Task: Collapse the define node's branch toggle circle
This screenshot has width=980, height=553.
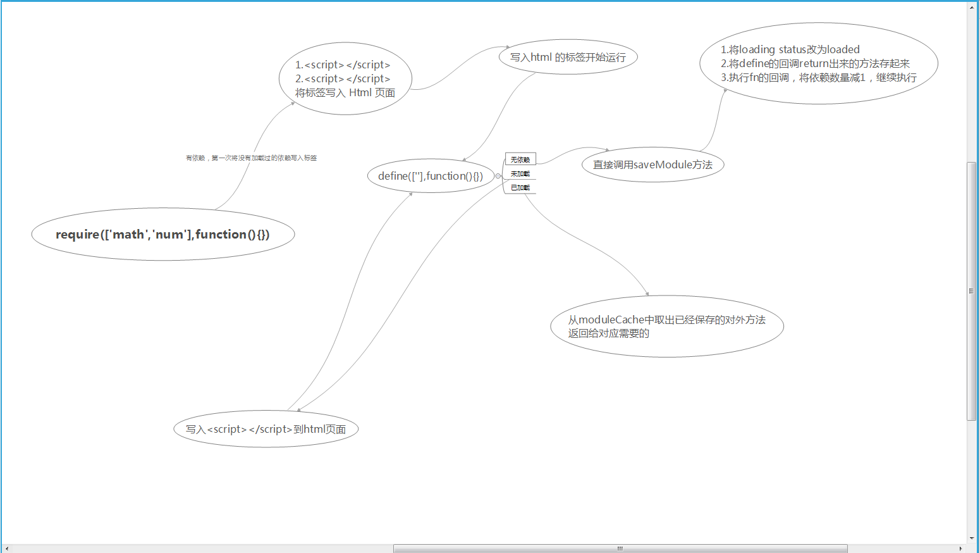Action: [498, 176]
